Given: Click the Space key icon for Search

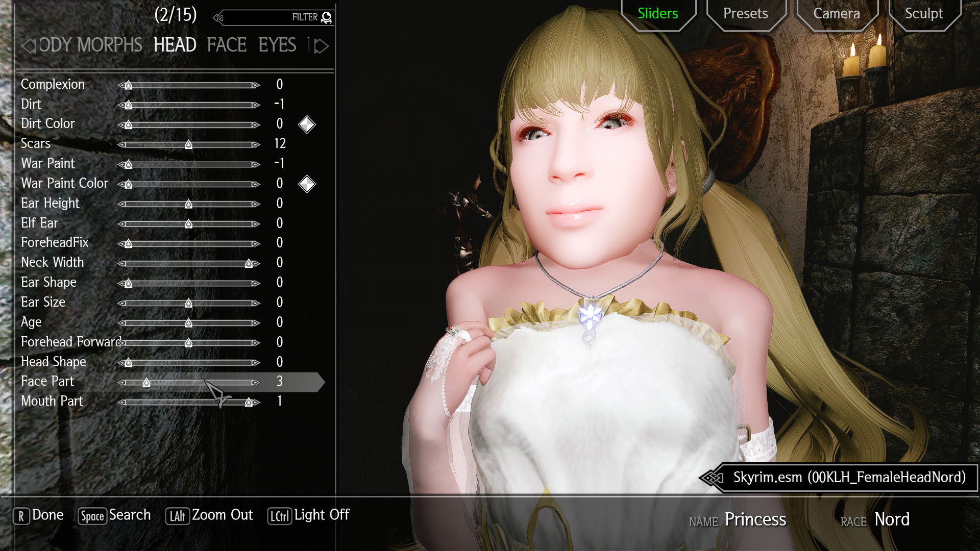Looking at the screenshot, I should [x=92, y=516].
